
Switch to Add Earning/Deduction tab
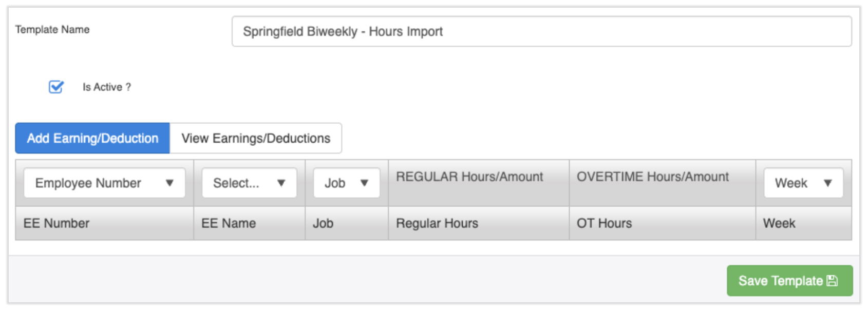pos(92,138)
